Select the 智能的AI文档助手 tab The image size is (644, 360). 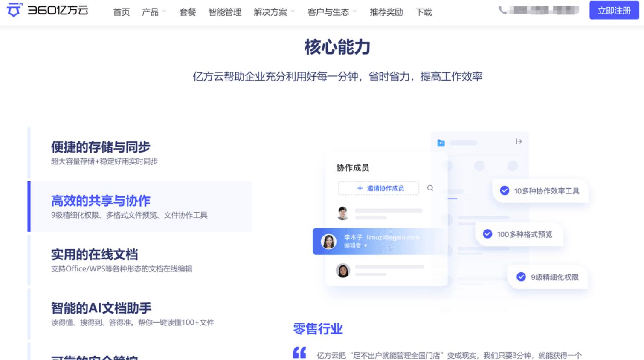pos(140,314)
